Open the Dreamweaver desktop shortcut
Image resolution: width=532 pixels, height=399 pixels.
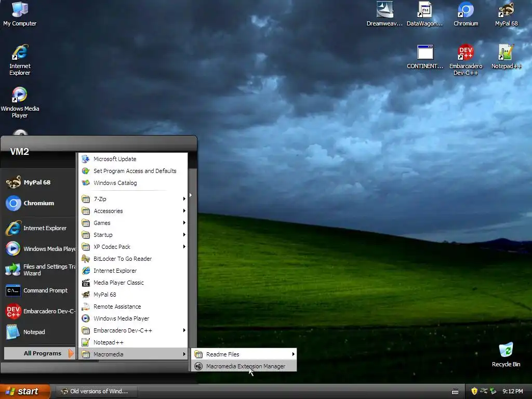(x=384, y=14)
